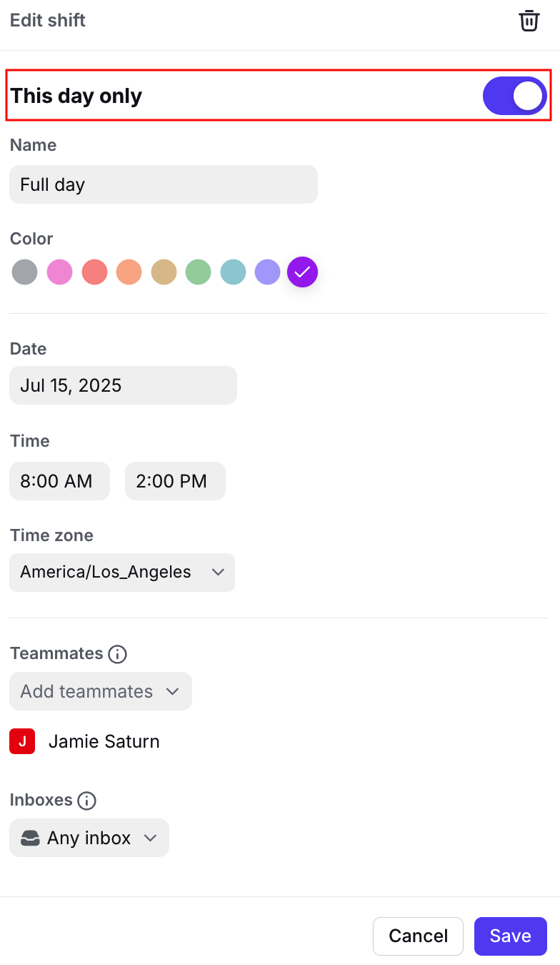Toggle the This day only switch
560x965 pixels.
514,96
